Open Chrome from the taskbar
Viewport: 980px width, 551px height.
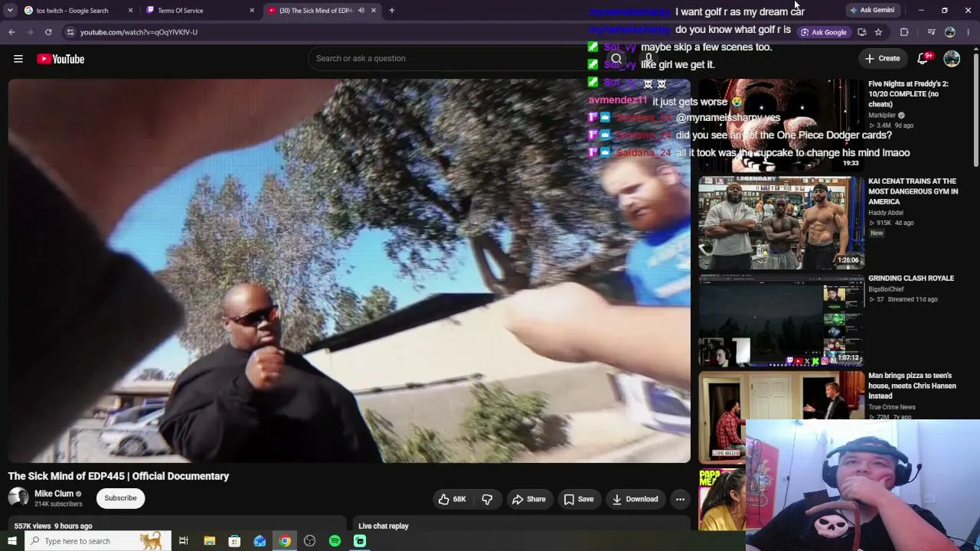285,541
